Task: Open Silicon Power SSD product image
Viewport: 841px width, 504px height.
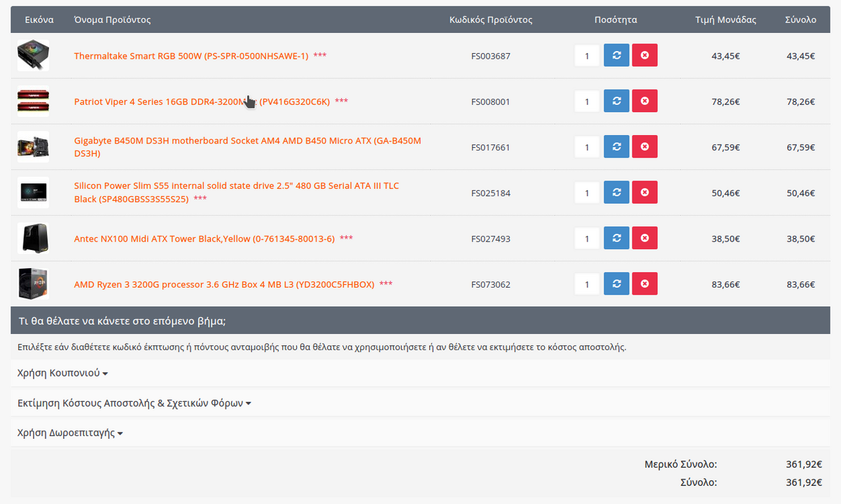Action: click(x=33, y=192)
